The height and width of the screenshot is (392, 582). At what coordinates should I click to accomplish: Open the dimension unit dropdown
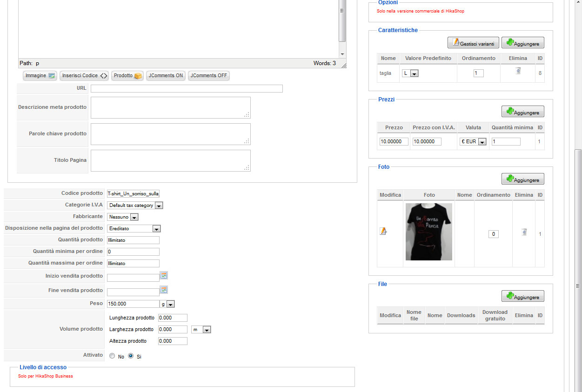pos(201,330)
